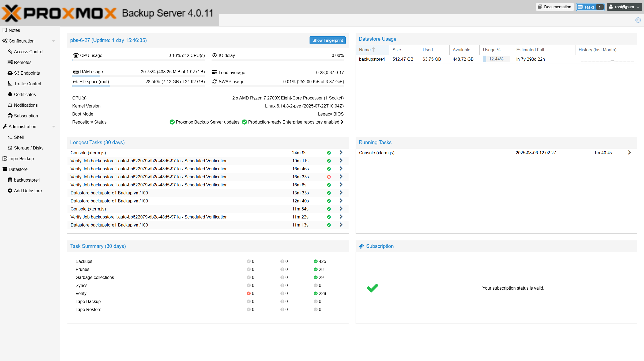Image resolution: width=644 pixels, height=361 pixels.
Task: Click the Certificates seal icon in sidebar
Action: (x=10, y=94)
